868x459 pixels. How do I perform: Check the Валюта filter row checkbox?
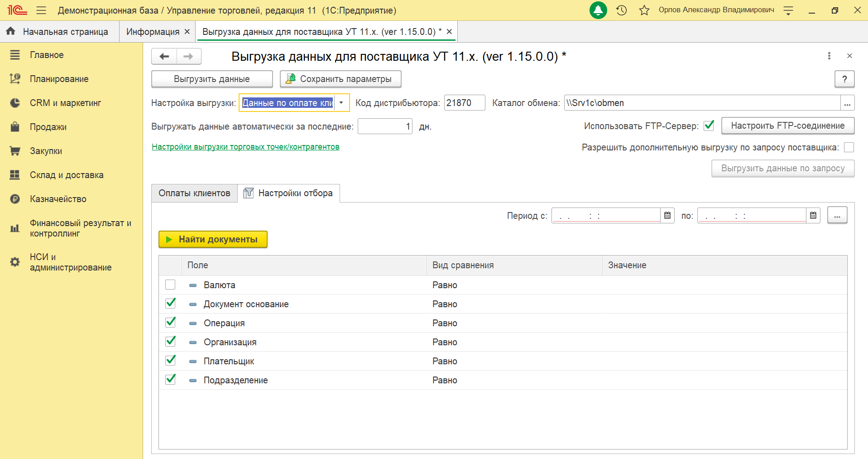coord(170,285)
